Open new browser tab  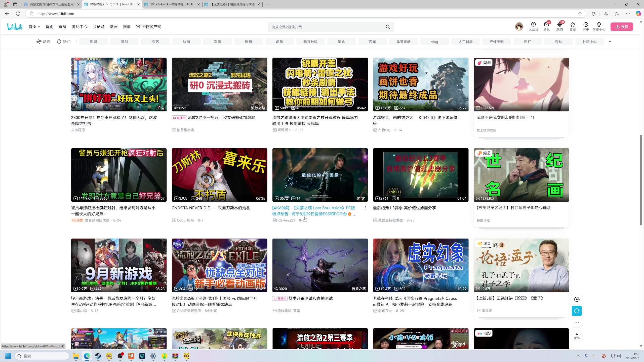click(268, 4)
